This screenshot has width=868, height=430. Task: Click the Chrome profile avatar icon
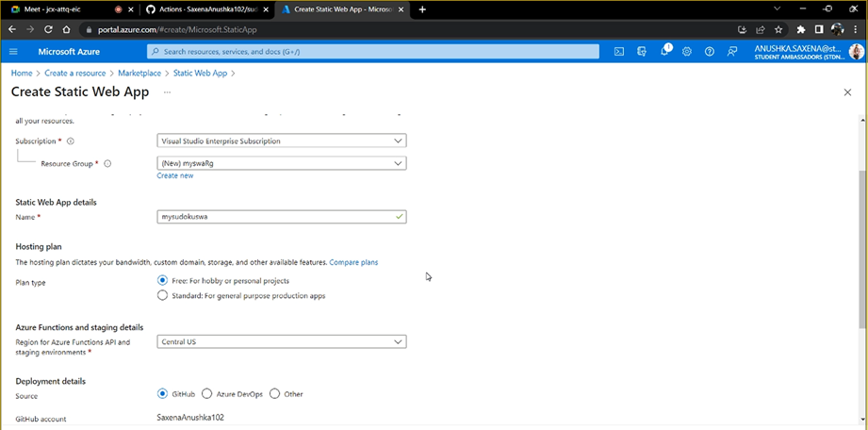pyautogui.click(x=838, y=29)
